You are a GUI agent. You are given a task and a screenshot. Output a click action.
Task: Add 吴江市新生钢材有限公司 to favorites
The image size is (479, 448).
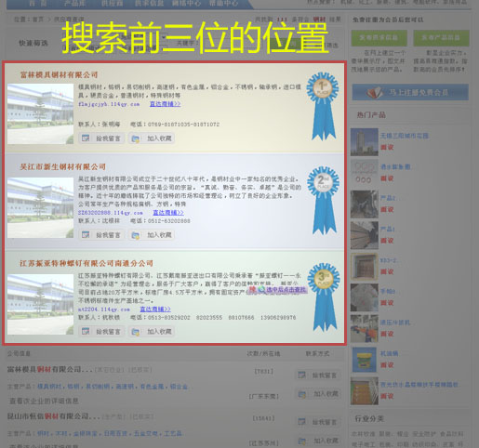[x=152, y=235]
